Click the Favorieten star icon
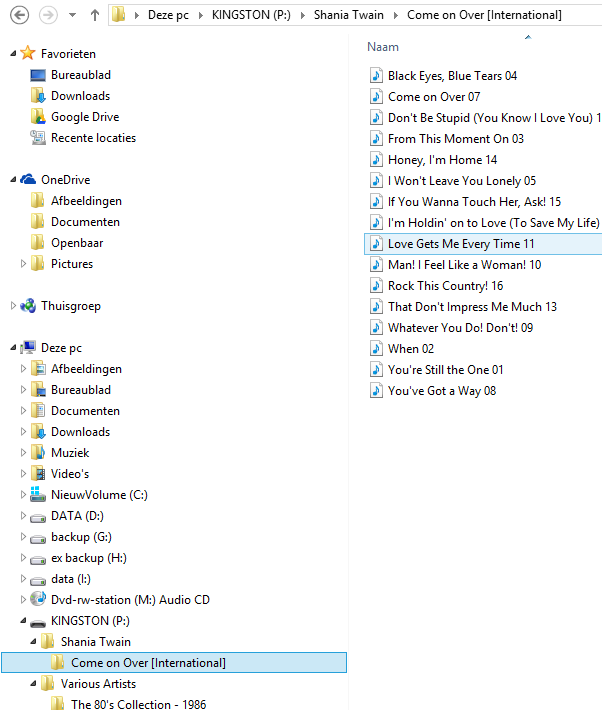The width and height of the screenshot is (602, 710). pyautogui.click(x=28, y=53)
